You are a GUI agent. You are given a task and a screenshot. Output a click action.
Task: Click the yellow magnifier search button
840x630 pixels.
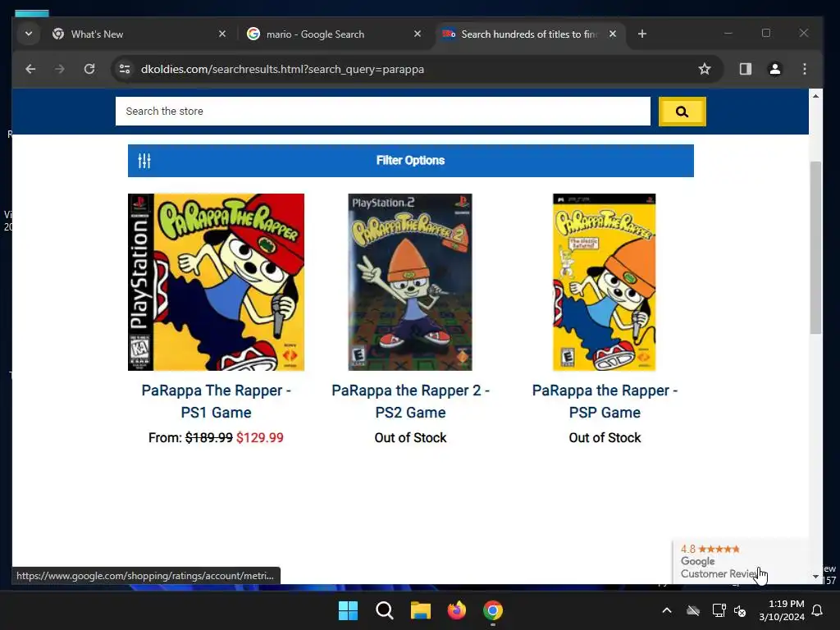coord(682,112)
